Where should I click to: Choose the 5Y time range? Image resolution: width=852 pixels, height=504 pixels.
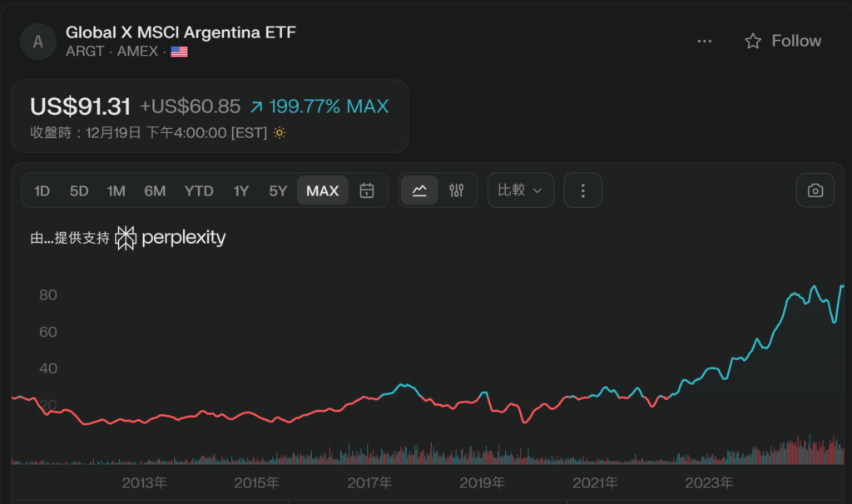(x=278, y=190)
